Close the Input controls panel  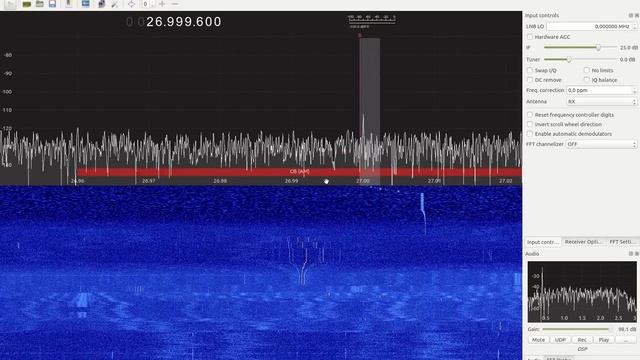637,15
